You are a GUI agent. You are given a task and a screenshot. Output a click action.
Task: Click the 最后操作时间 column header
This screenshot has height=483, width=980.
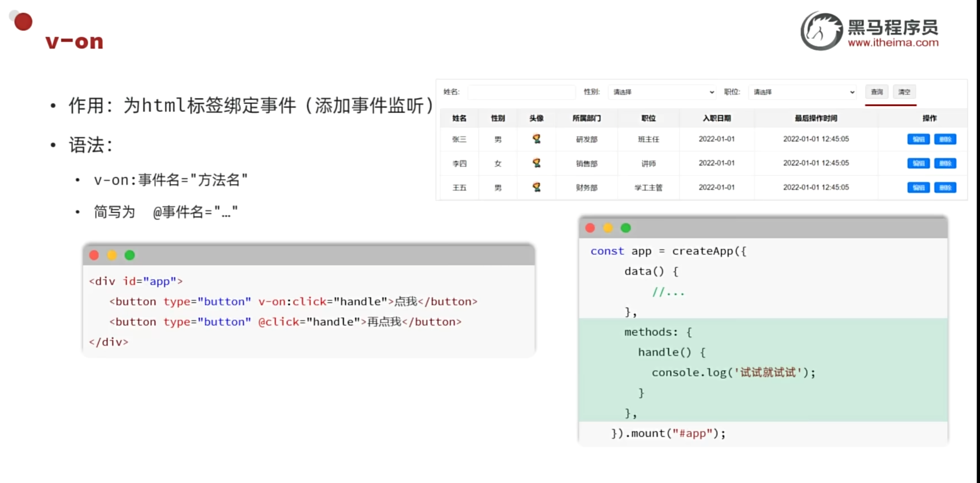point(816,118)
